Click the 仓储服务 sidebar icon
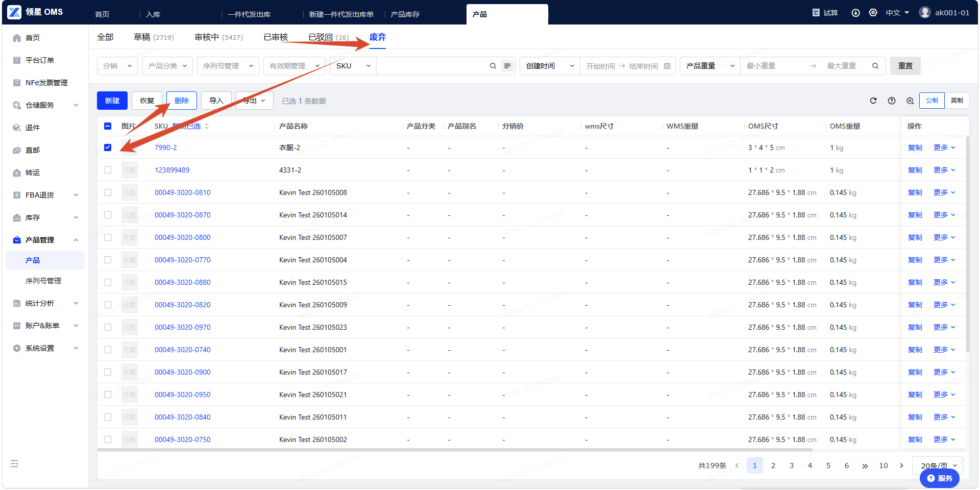Image resolution: width=980 pixels, height=490 pixels. [x=17, y=105]
